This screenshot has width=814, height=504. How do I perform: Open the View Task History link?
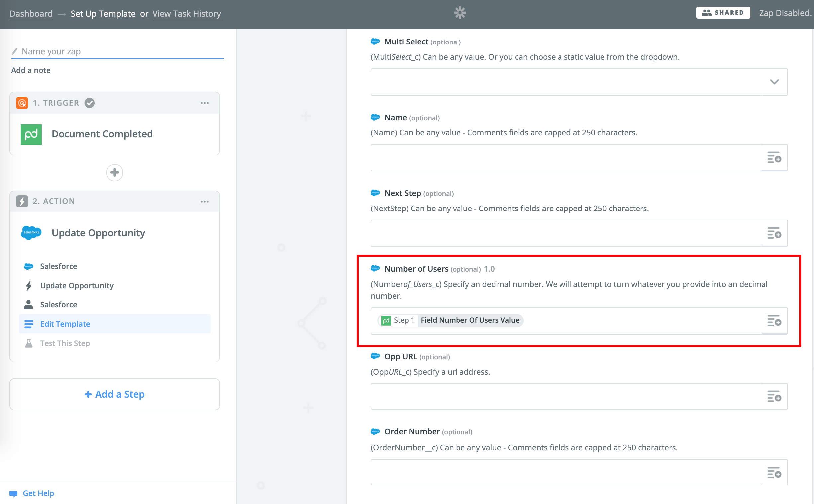coord(187,14)
